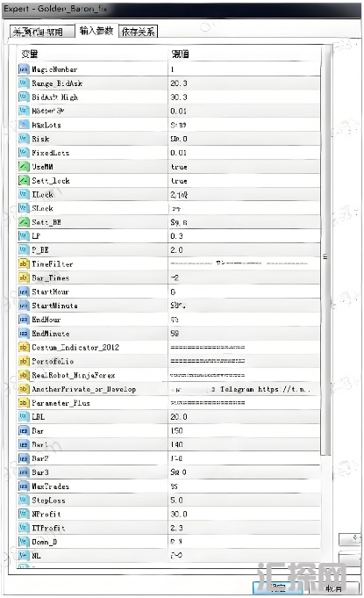Switch to the 输入参数 tab
The width and height of the screenshot is (364, 598).
[x=96, y=31]
